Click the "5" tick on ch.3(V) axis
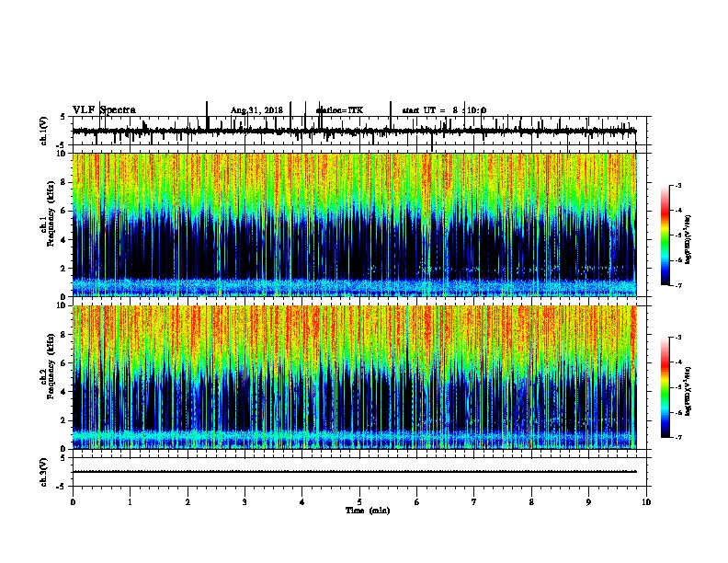The height and width of the screenshot is (563, 728). click(x=63, y=457)
